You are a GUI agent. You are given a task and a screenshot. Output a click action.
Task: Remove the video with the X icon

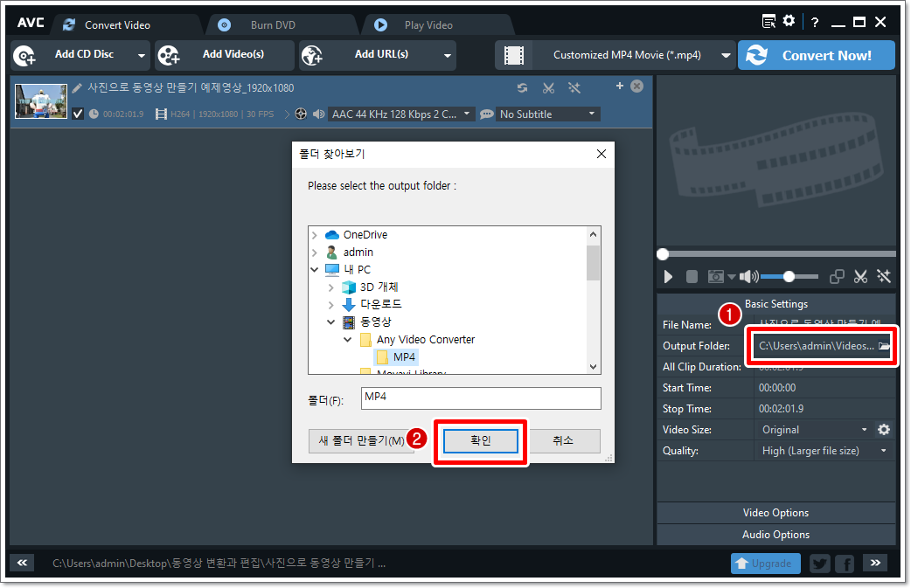click(x=637, y=86)
